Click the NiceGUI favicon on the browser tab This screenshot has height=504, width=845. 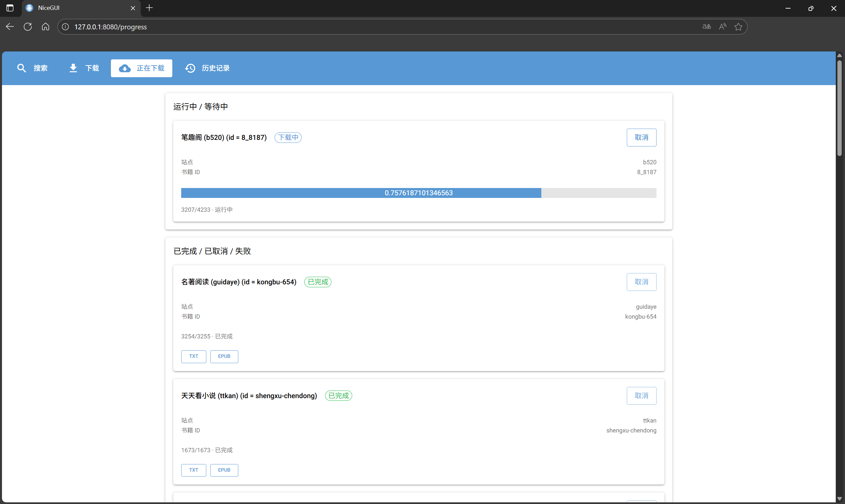coord(29,8)
